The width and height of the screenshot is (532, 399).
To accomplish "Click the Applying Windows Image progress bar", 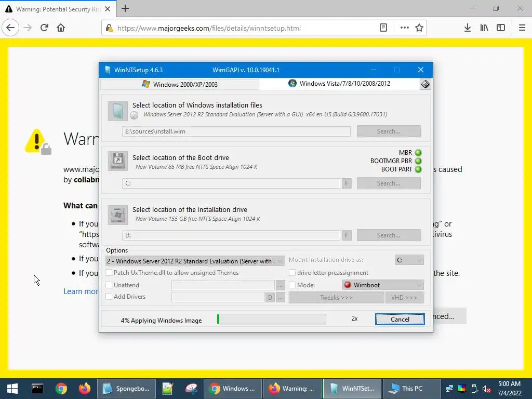I will pyautogui.click(x=272, y=319).
